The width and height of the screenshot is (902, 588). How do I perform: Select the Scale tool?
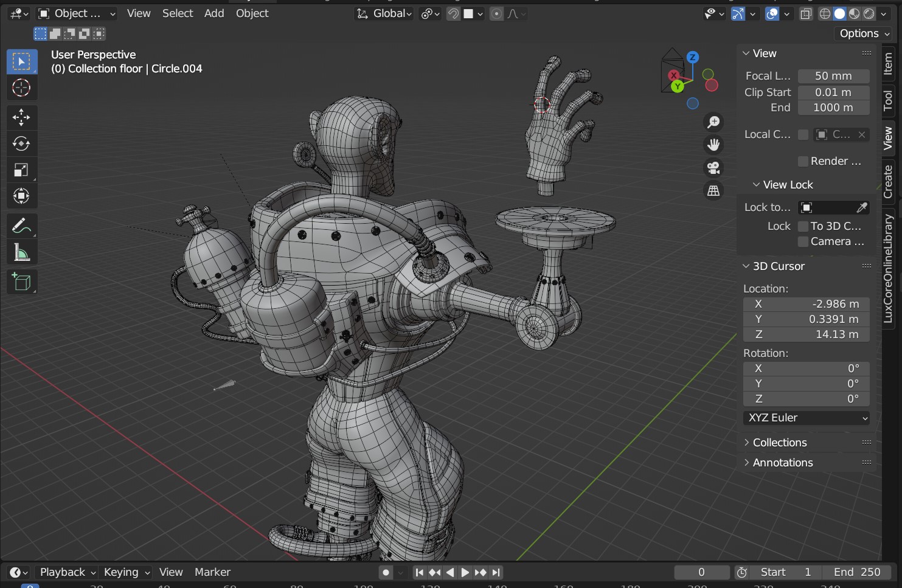tap(22, 170)
